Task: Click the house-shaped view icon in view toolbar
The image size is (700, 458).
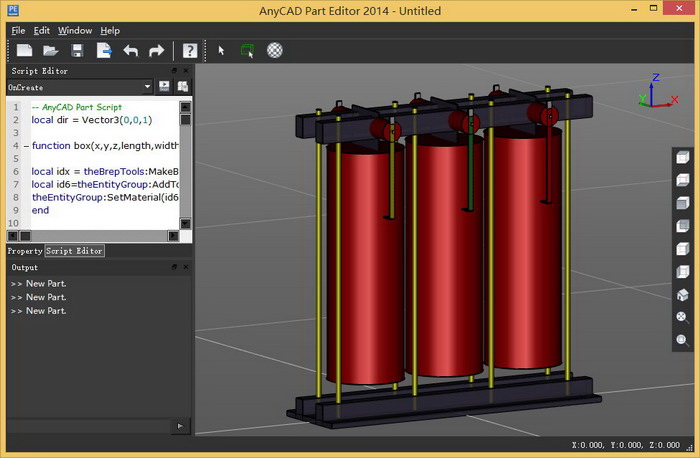Action: tap(682, 295)
